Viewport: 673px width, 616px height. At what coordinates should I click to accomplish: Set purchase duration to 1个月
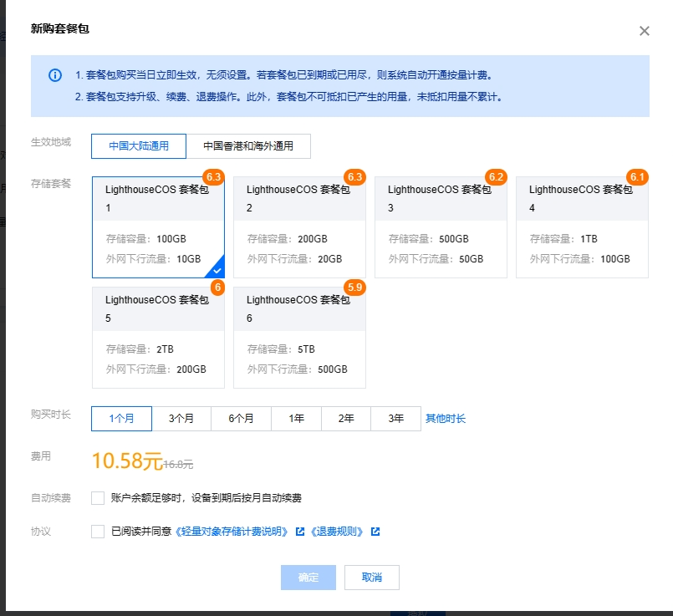pyautogui.click(x=121, y=418)
